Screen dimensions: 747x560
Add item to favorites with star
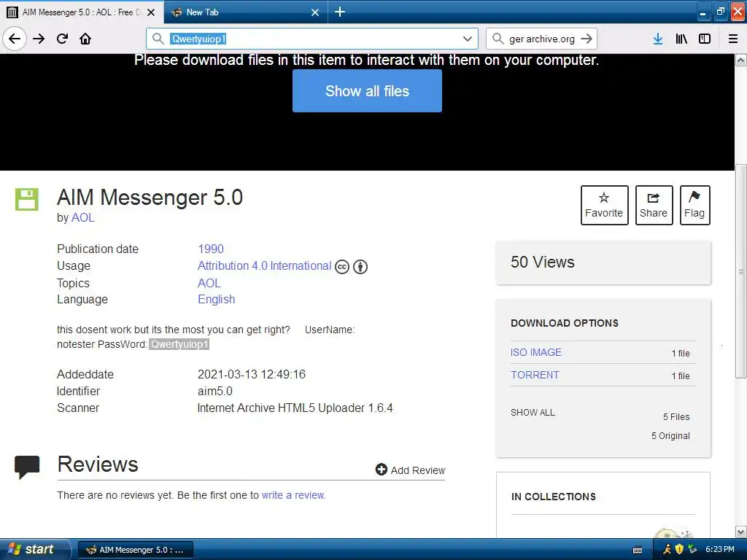[x=604, y=205]
